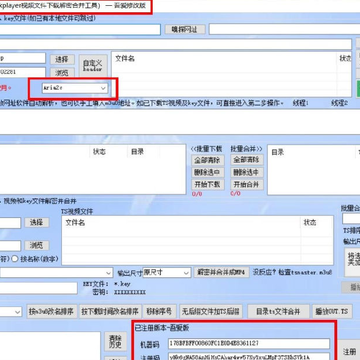Click the long address field below 嗅探网址
The height and width of the screenshot is (360, 360).
click(176, 44)
